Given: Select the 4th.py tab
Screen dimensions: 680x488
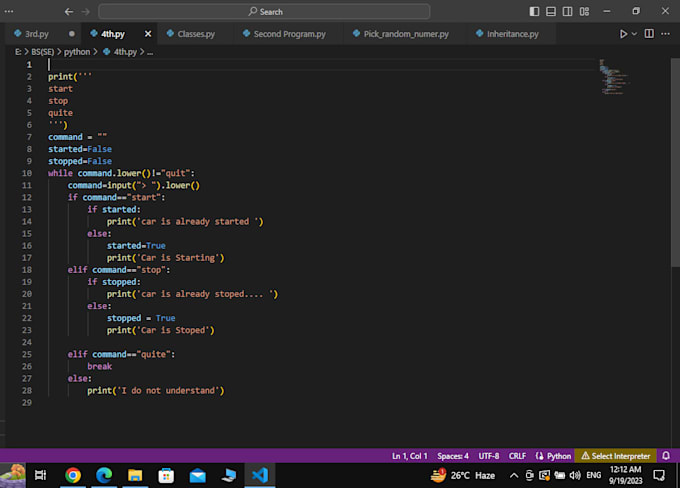Looking at the screenshot, I should 112,34.
